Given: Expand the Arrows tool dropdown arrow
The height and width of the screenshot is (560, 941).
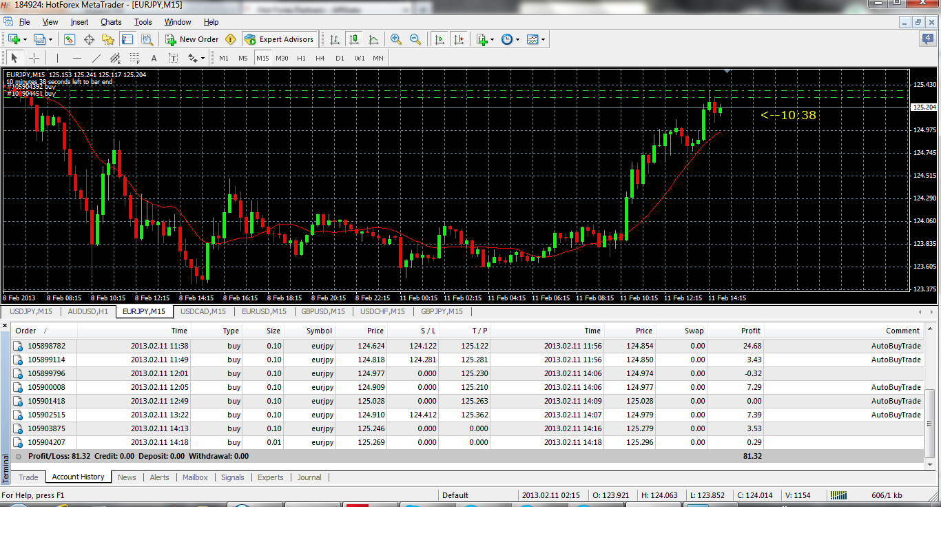Looking at the screenshot, I should coord(203,58).
